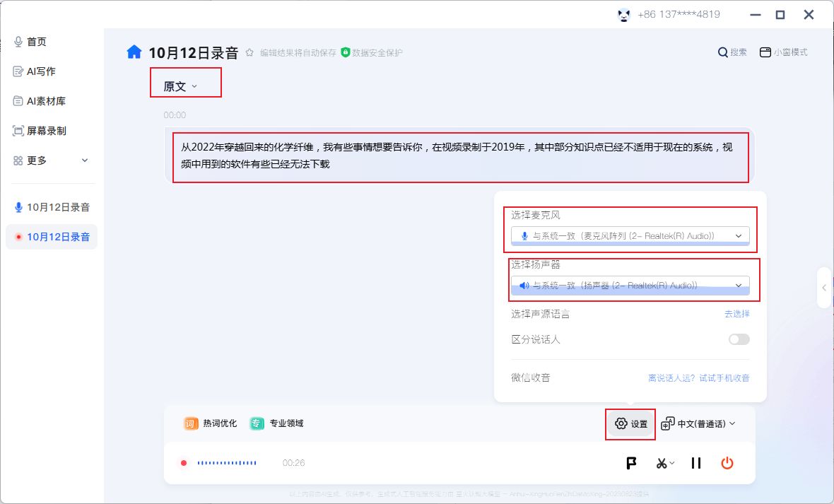Screen dimensions: 834x504
Task: Expand the 原文 dropdown
Action: [181, 86]
